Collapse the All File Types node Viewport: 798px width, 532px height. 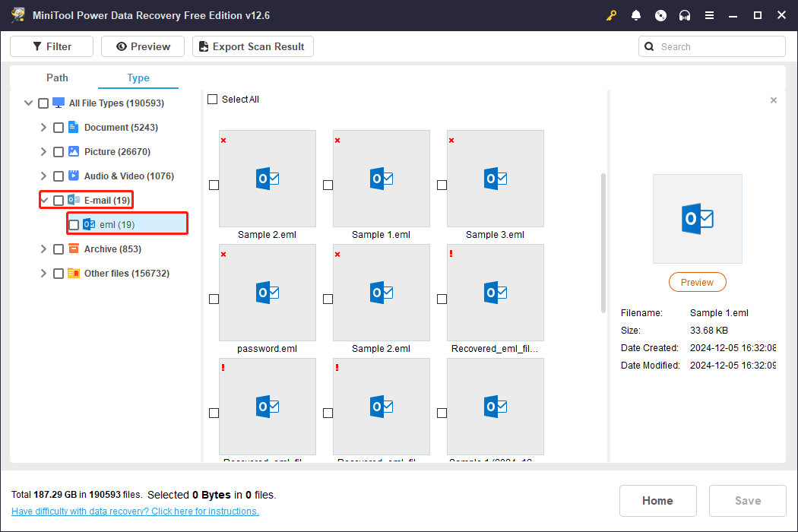(x=28, y=103)
